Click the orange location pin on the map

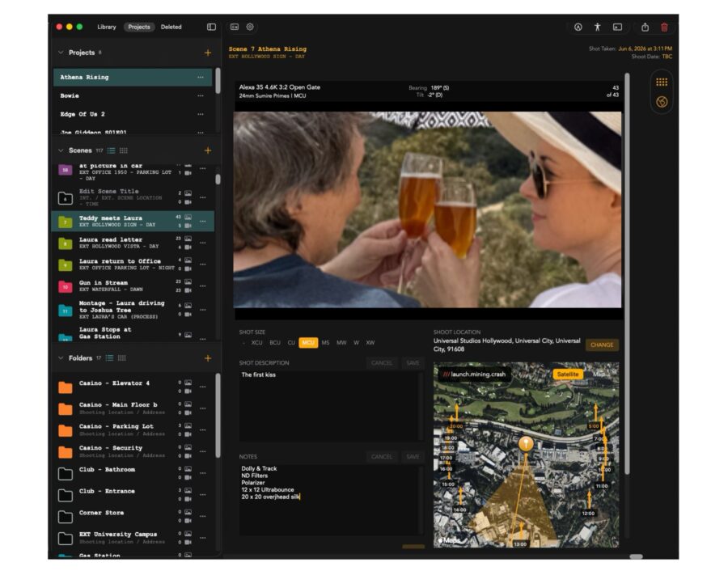click(526, 443)
